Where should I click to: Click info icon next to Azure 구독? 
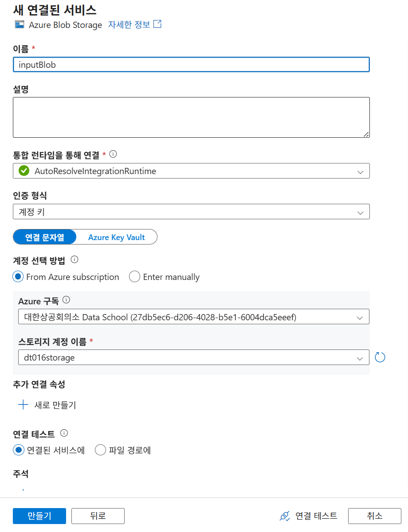(x=66, y=300)
